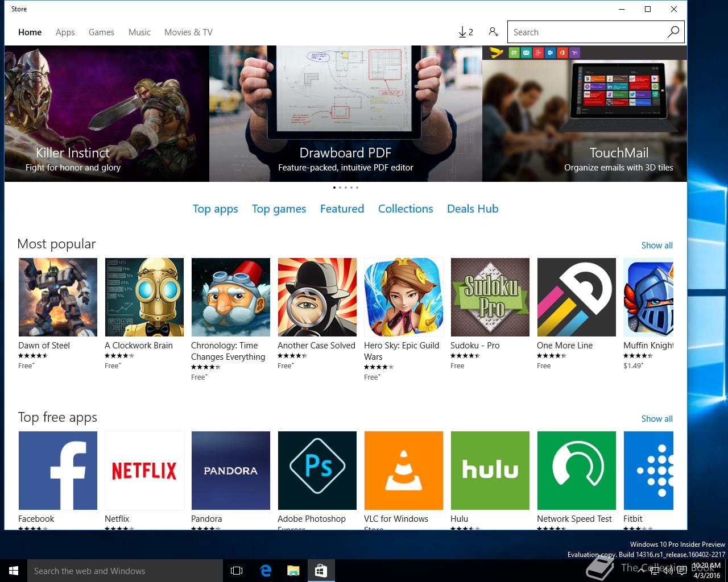Open the Top games link
The width and height of the screenshot is (728, 582).
click(279, 209)
